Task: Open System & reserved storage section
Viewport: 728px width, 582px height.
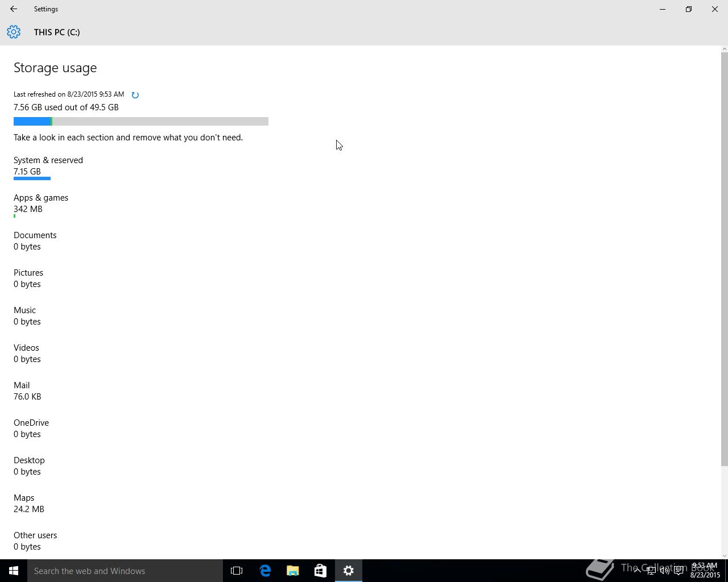Action: 48,169
